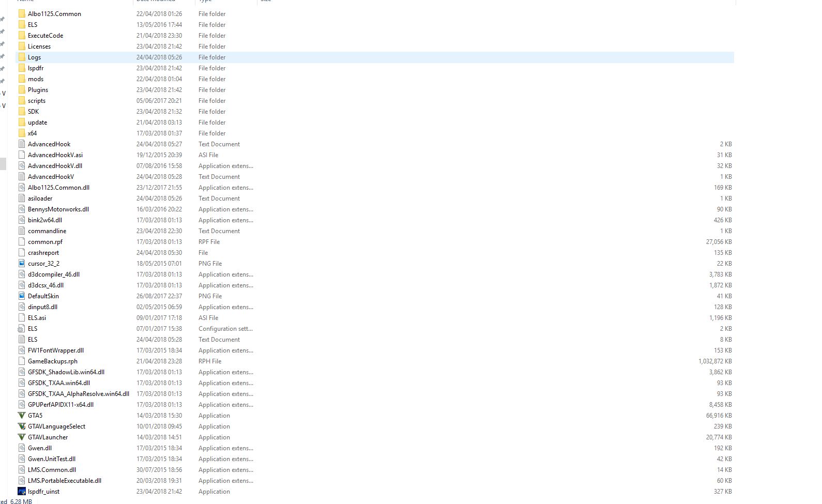Select the d3dcsx_46.dll file name

coord(46,285)
